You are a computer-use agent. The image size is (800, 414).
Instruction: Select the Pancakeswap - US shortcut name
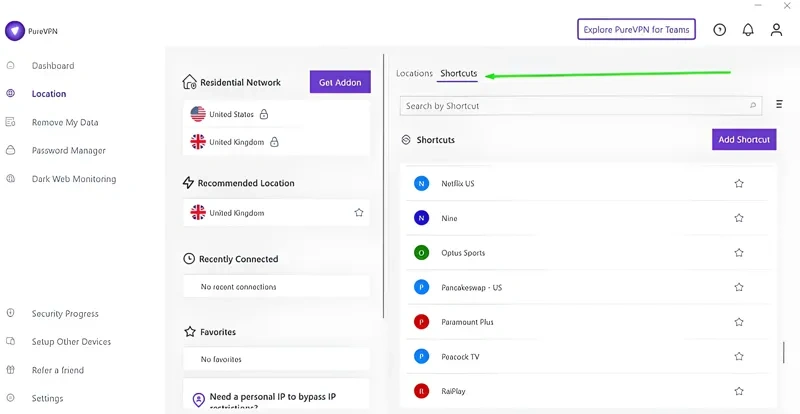click(471, 287)
